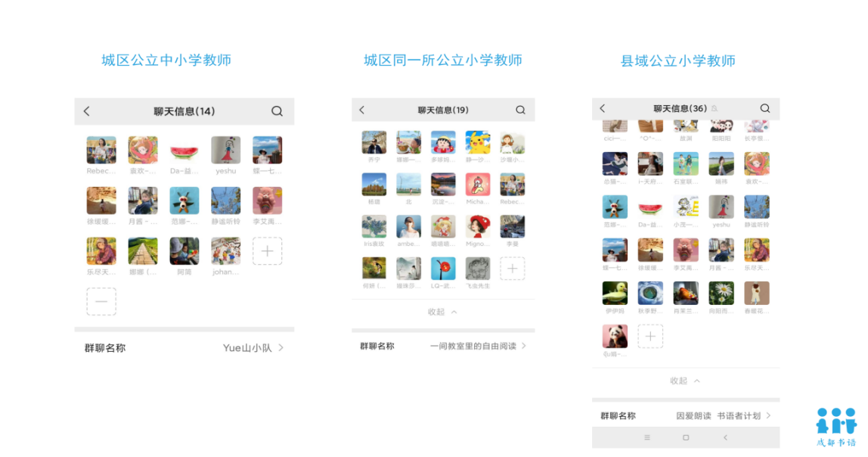Collapse member list via 收起 in right panel
868x457 pixels.
tap(685, 381)
